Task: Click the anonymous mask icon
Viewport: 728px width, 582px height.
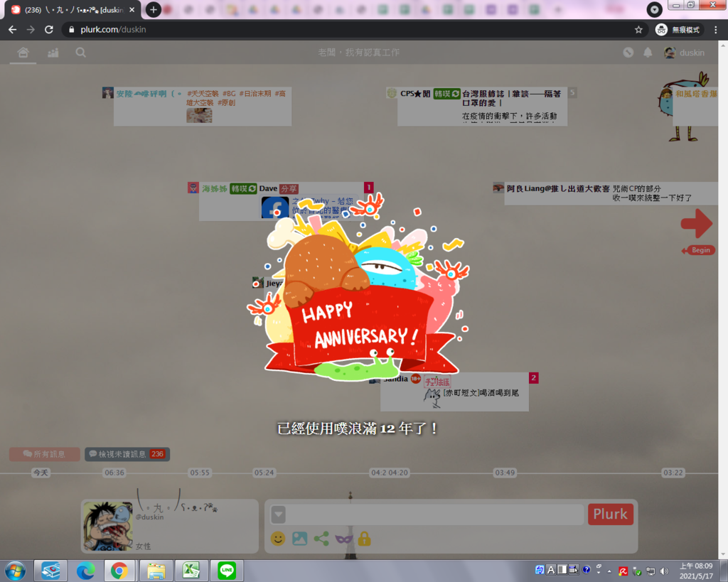Action: [x=343, y=539]
